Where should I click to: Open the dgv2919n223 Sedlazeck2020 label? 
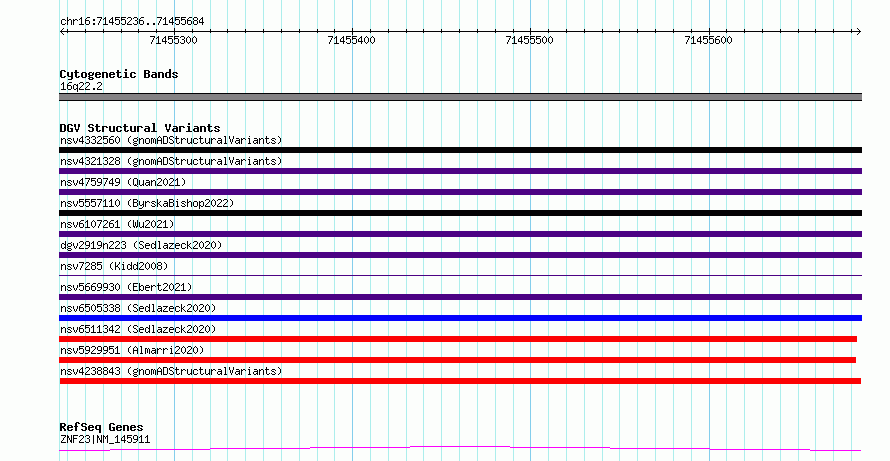point(141,245)
